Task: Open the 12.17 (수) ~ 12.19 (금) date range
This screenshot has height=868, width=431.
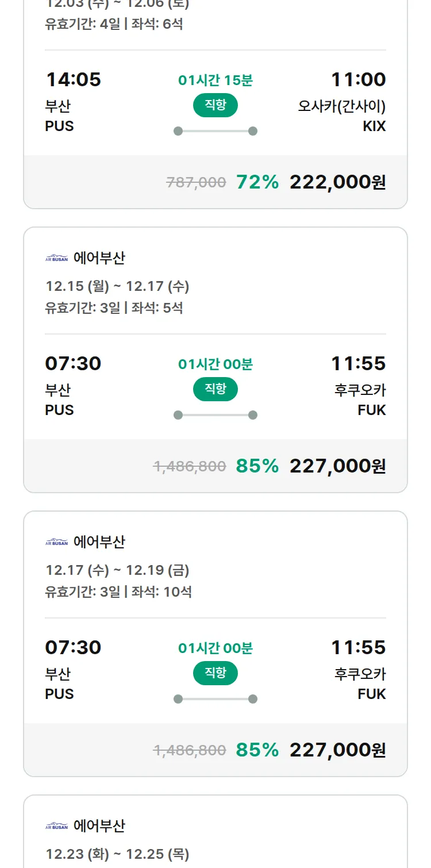Action: pos(117,570)
